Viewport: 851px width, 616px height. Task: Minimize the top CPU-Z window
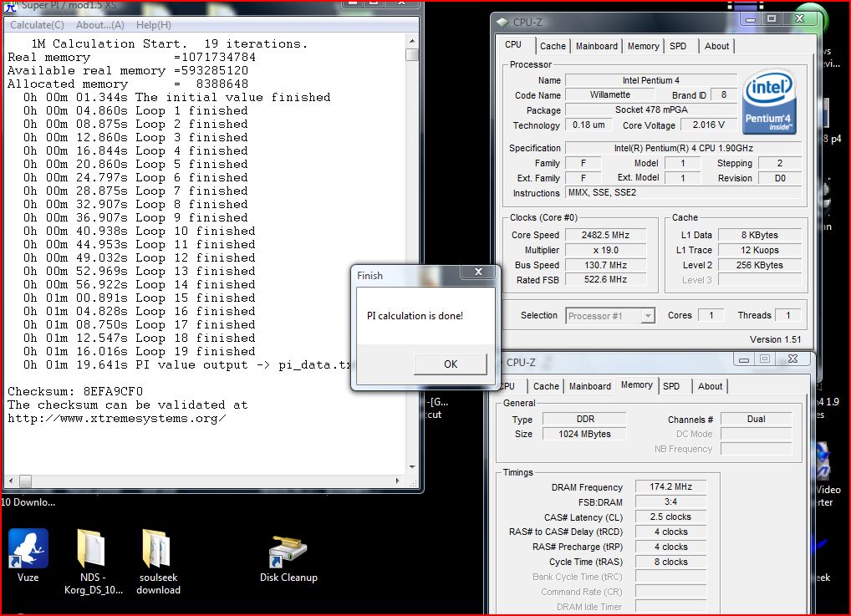click(x=751, y=19)
